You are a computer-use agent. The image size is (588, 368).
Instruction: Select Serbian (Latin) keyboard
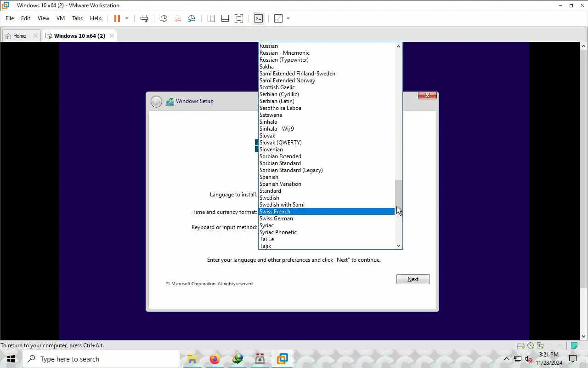click(x=326, y=101)
